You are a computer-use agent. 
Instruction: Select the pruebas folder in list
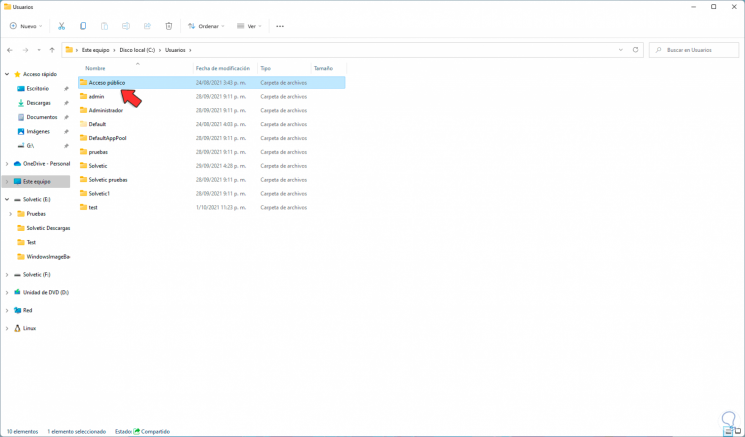212,152
